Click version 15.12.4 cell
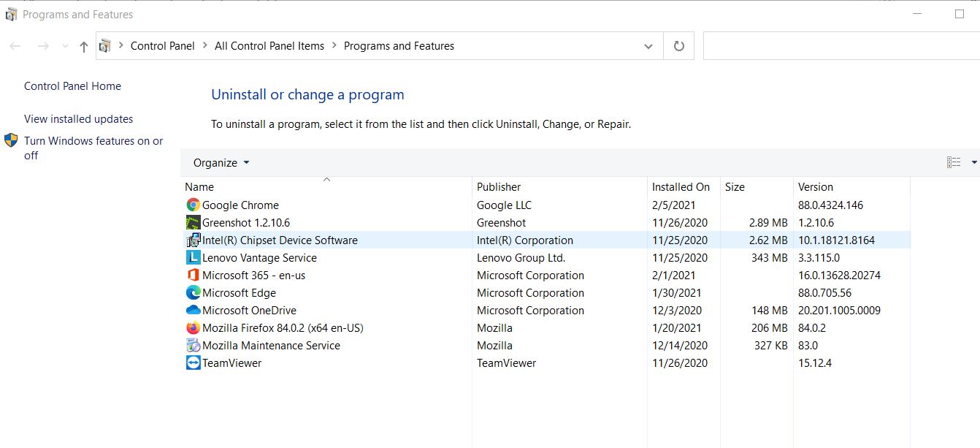 [x=814, y=363]
